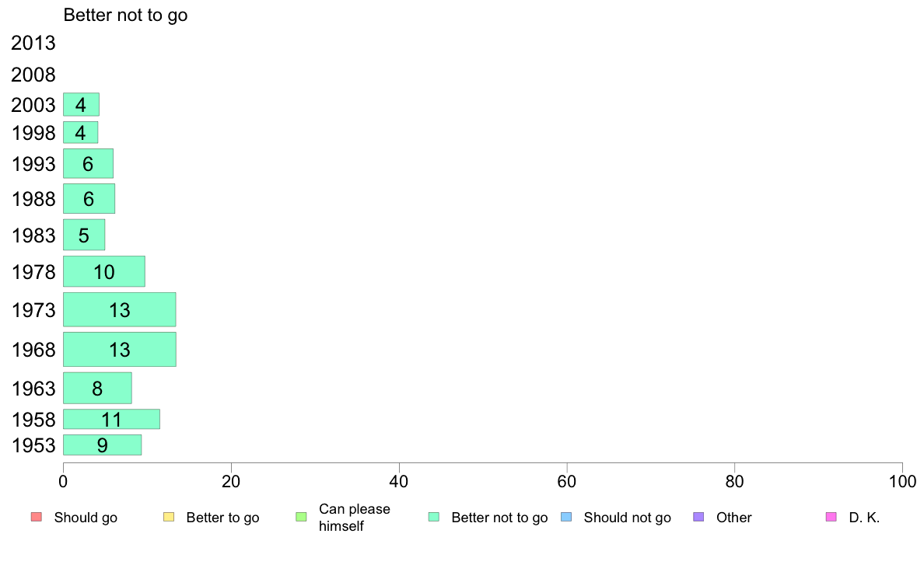924x572 pixels.
Task: Click the teal 'Better not to go' legend swatch
Action: click(434, 518)
